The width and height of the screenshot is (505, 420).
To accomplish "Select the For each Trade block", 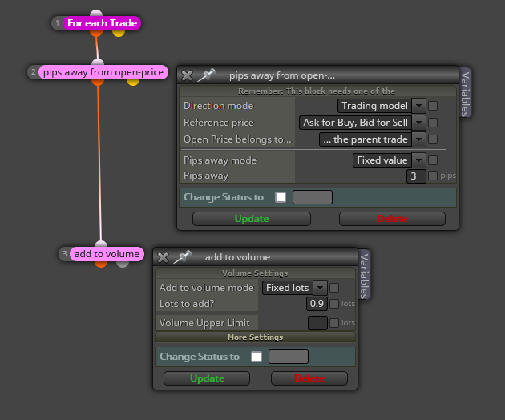I will click(x=102, y=23).
